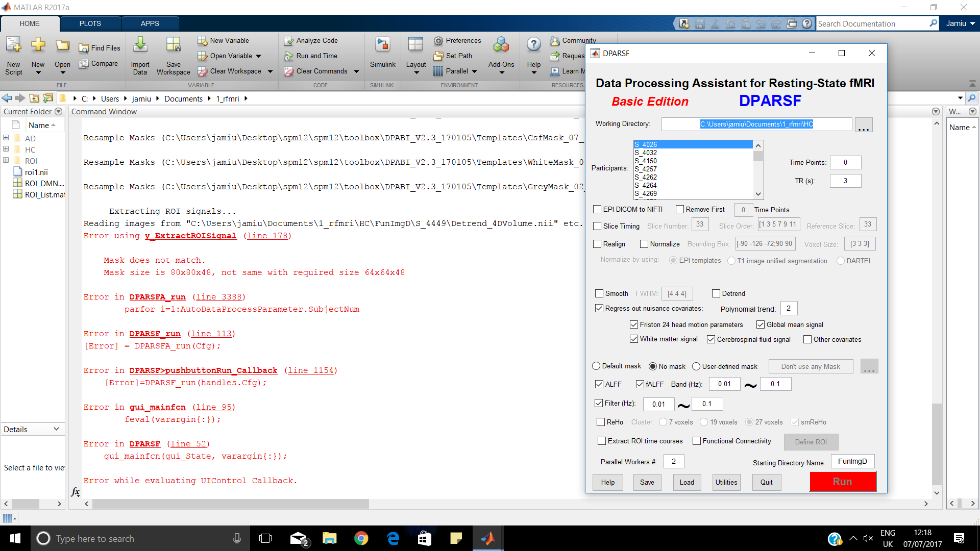Image resolution: width=980 pixels, height=551 pixels.
Task: Click the Help question mark icon
Action: (533, 45)
